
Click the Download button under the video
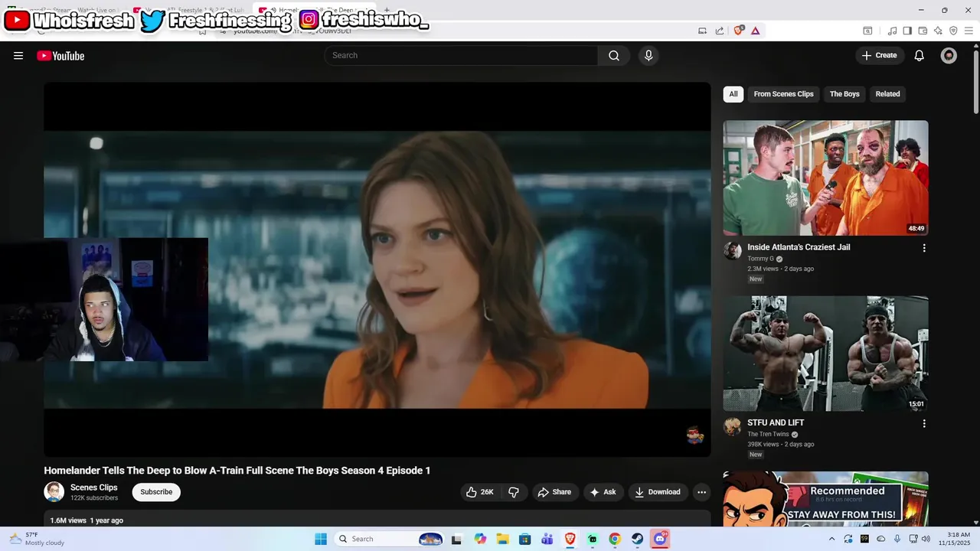[x=658, y=492]
